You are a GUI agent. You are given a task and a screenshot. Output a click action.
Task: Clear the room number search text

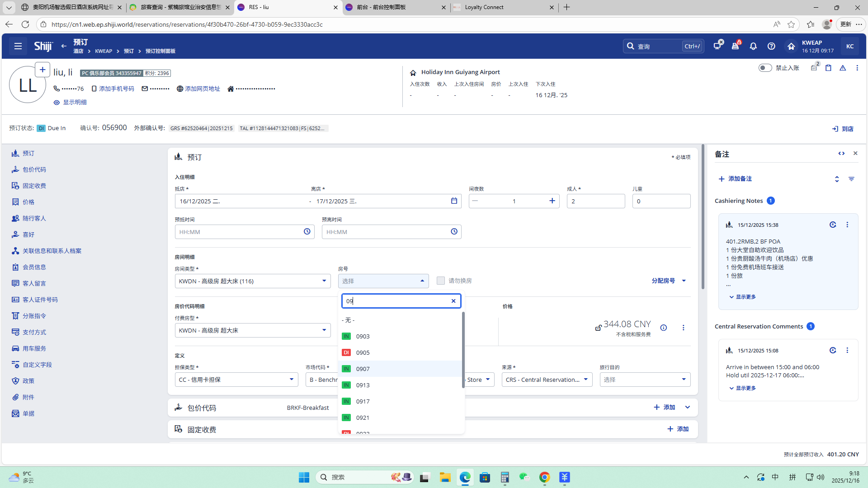pos(453,301)
